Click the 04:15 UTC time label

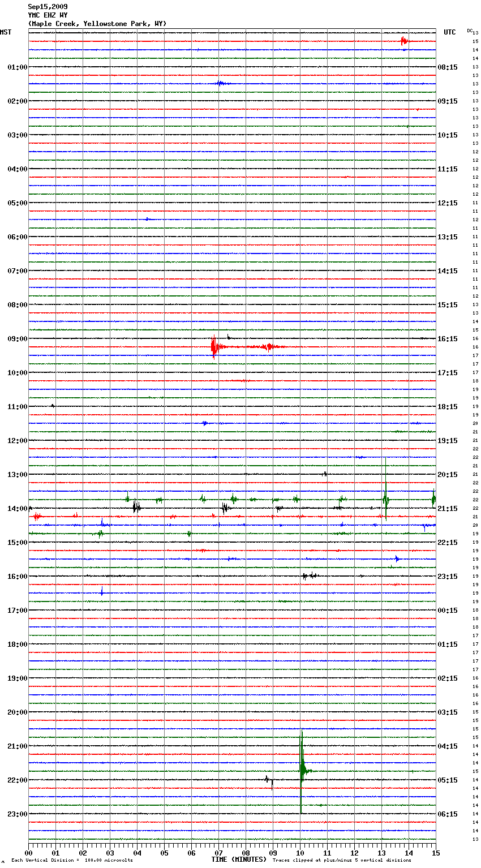tap(448, 746)
